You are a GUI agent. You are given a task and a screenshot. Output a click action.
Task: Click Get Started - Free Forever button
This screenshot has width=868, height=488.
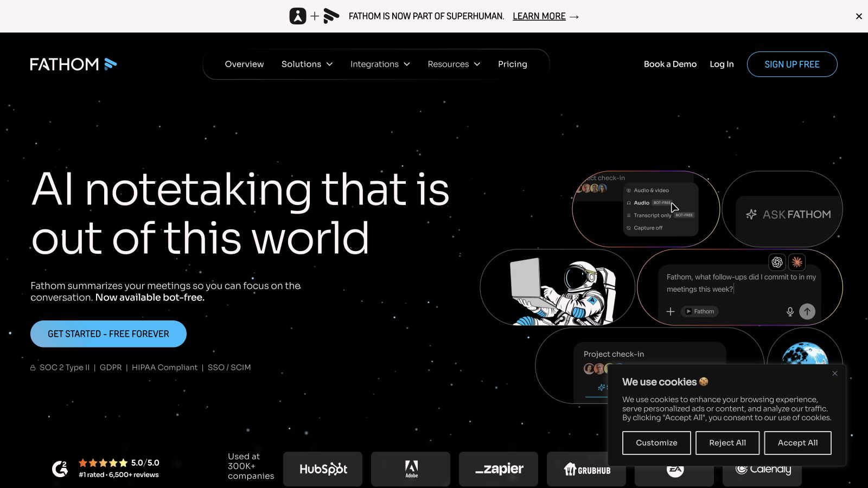(108, 334)
